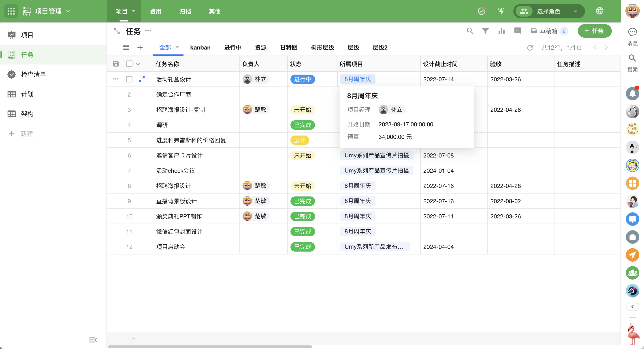Click the filter funnel icon
The width and height of the screenshot is (644, 349).
coord(485,31)
